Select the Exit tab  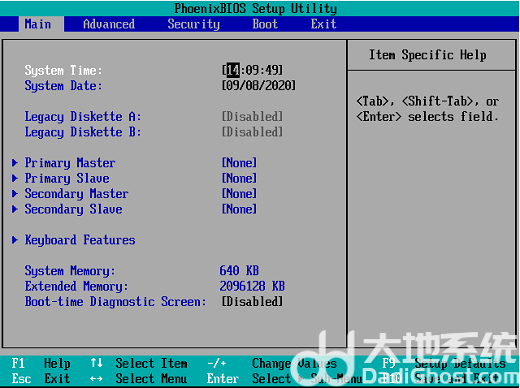pos(323,24)
